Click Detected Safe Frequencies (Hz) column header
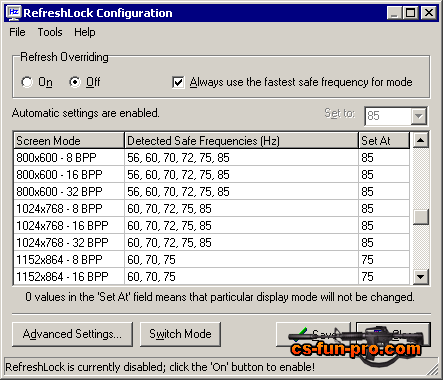This screenshot has height=380, width=443. click(241, 141)
